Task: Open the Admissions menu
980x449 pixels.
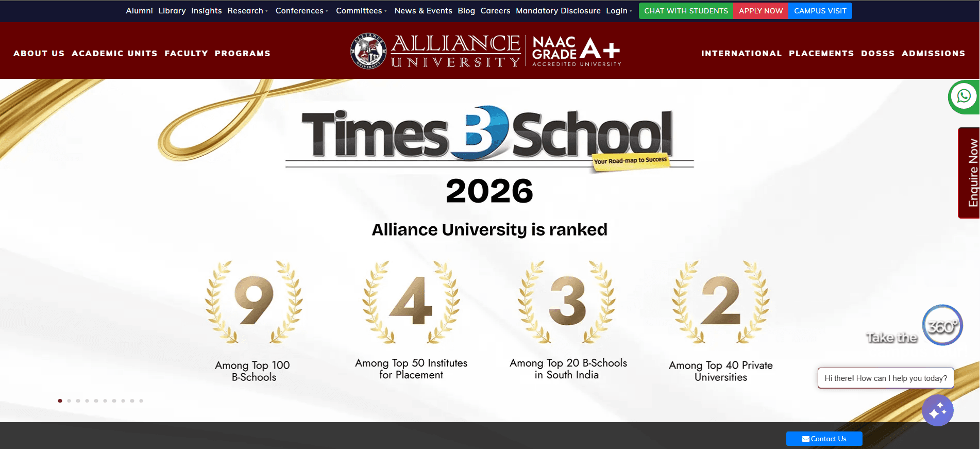Action: click(x=933, y=53)
